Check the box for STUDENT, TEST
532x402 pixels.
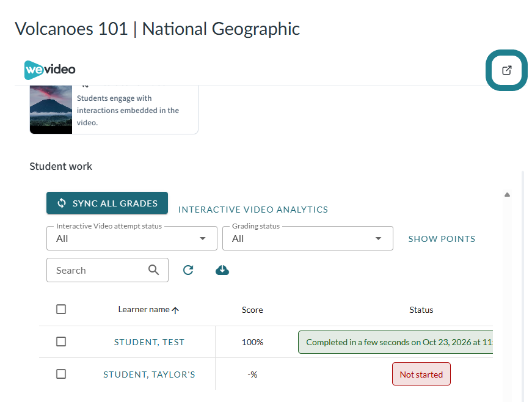(x=61, y=342)
